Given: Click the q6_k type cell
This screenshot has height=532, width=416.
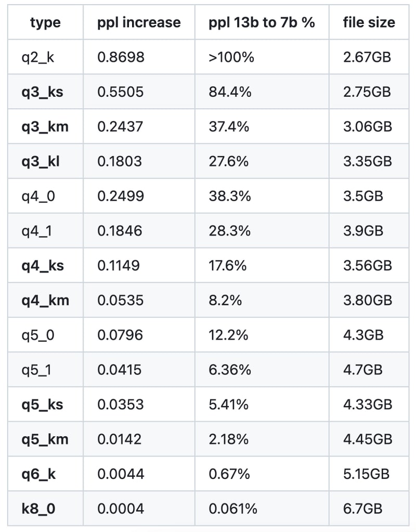Looking at the screenshot, I should (x=38, y=474).
